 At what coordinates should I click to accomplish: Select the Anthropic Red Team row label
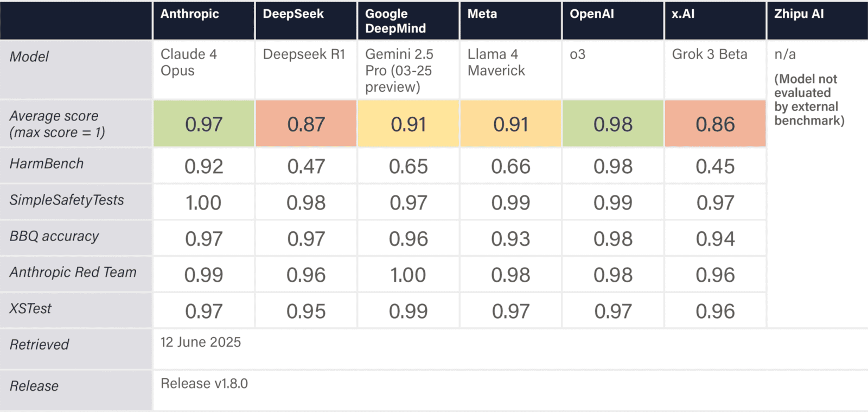pyautogui.click(x=73, y=272)
